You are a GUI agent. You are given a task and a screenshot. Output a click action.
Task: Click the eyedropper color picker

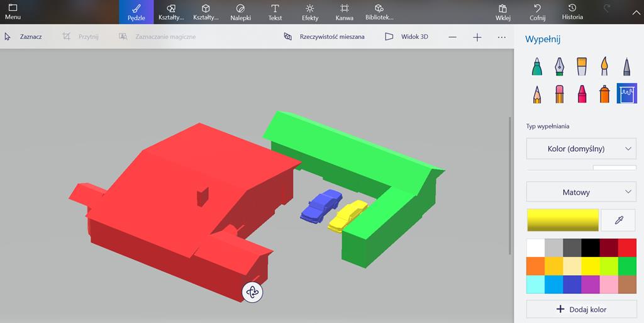(618, 220)
